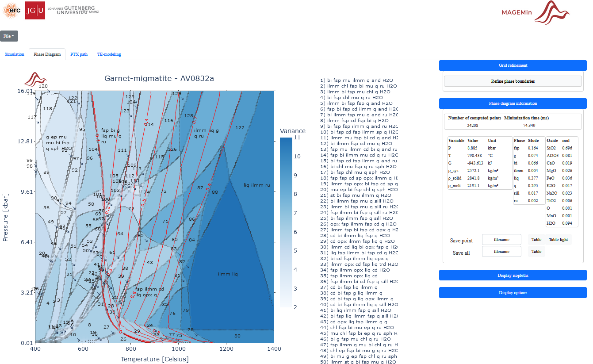Click legend entry 50) ilmm st g bi fsp
This screenshot has width=593, height=364.
358,362
